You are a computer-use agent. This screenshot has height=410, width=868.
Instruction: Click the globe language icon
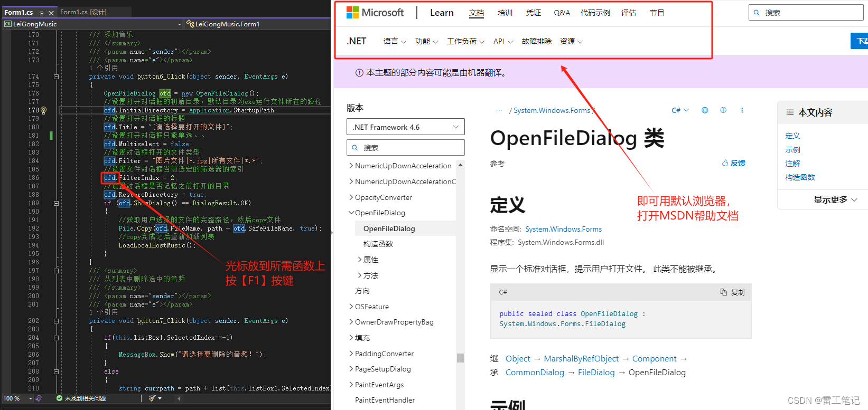pos(705,110)
